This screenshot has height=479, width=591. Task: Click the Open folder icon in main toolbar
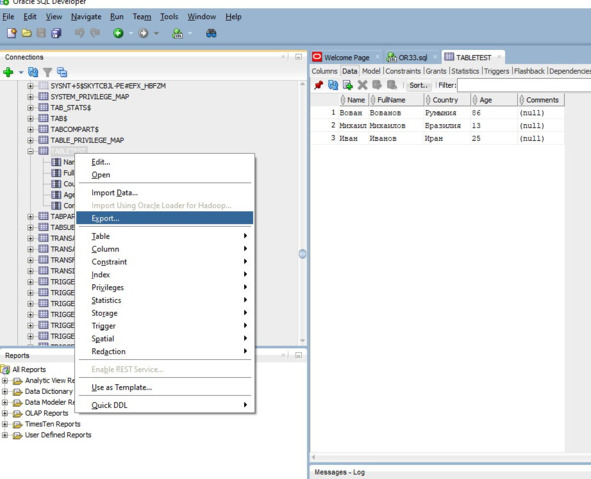[26, 33]
